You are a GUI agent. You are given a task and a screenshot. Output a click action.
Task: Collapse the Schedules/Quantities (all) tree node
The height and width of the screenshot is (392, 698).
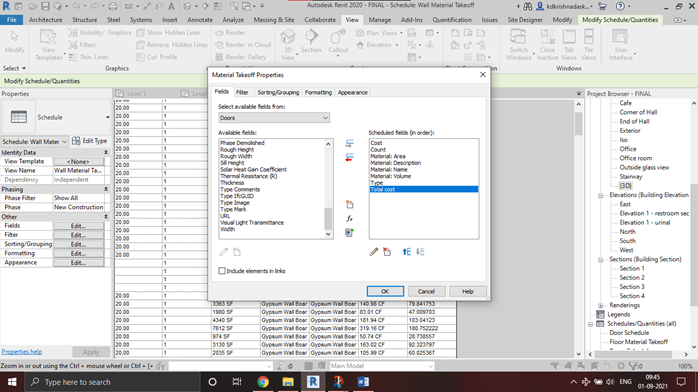[591, 324]
